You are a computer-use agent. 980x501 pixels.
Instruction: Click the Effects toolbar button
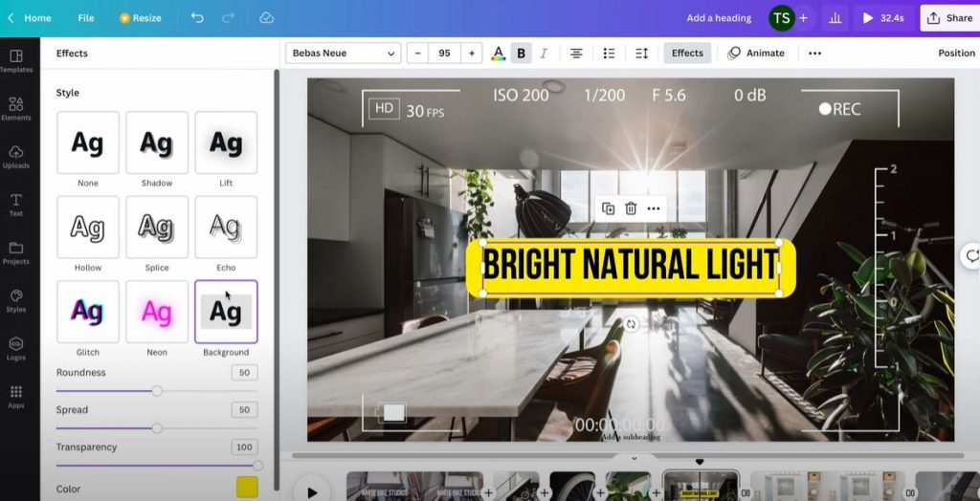[687, 54]
